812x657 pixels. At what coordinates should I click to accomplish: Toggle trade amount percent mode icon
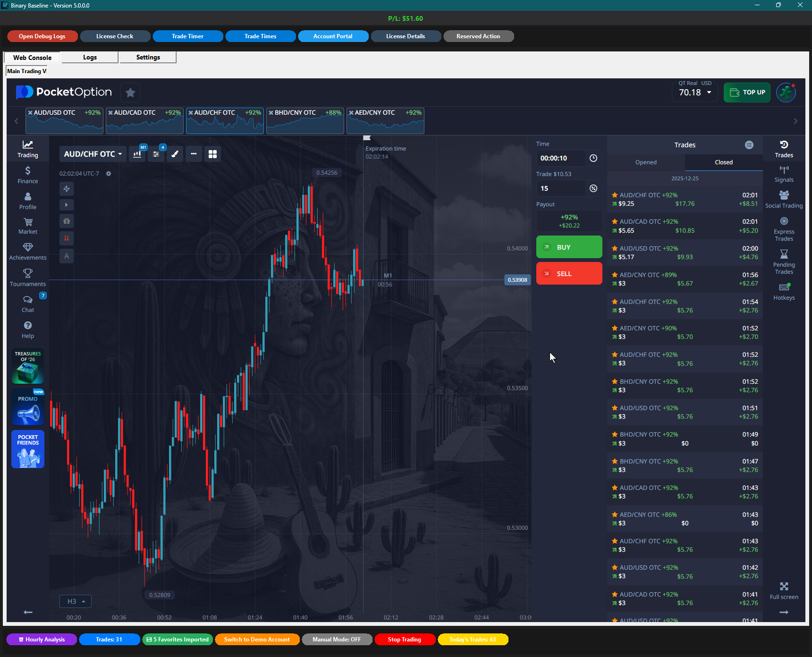click(593, 188)
